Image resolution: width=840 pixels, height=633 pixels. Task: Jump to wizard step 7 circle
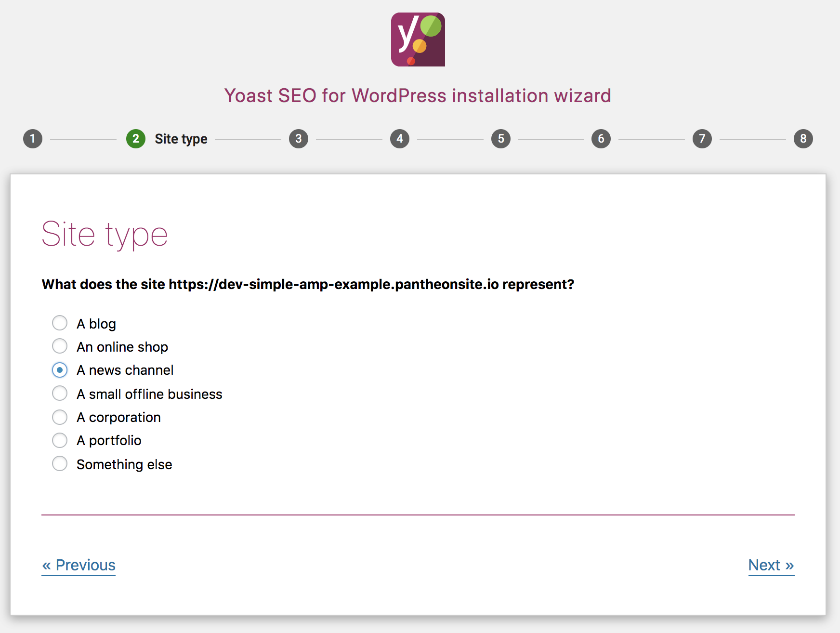tap(702, 139)
